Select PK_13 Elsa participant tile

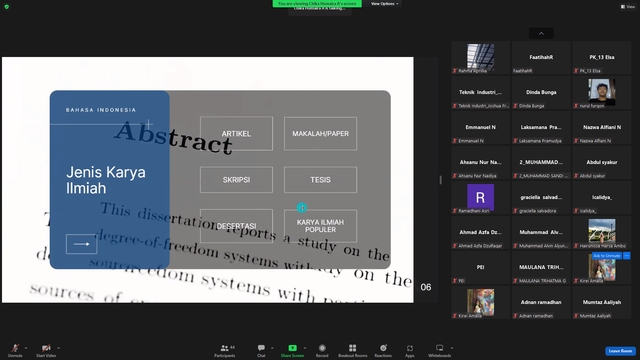[602, 58]
